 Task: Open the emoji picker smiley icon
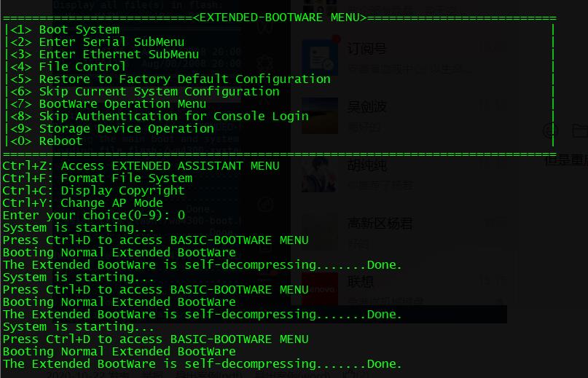click(550, 131)
